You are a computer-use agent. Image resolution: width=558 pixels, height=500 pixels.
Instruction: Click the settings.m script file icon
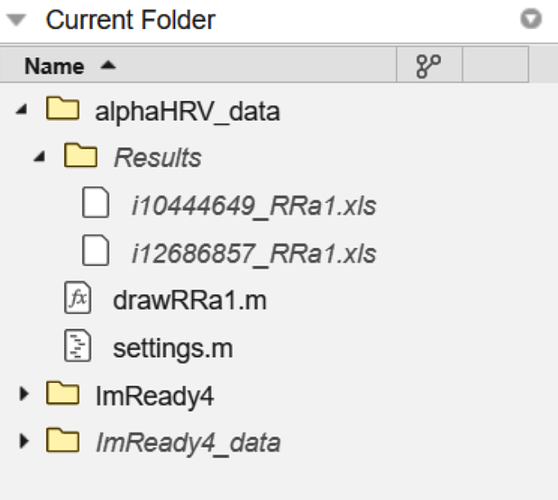[78, 346]
